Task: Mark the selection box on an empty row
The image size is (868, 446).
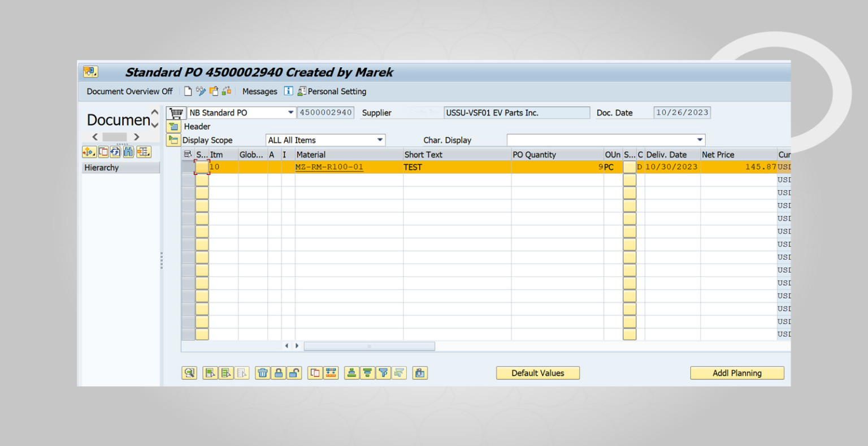Action: [202, 180]
